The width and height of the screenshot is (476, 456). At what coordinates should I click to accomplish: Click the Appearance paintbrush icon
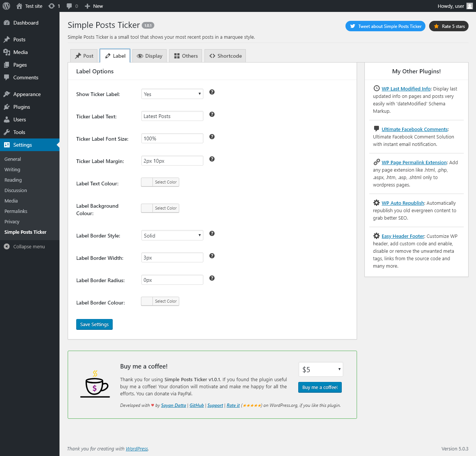(7, 94)
